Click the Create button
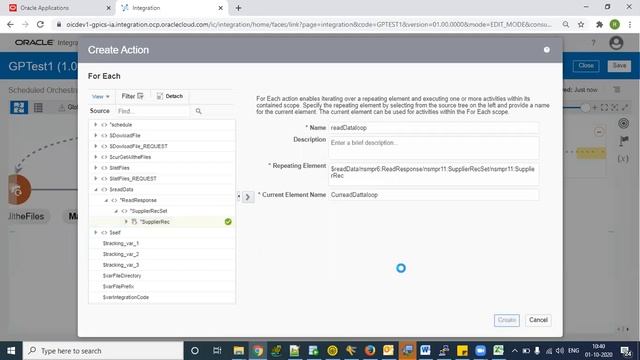 click(x=507, y=320)
